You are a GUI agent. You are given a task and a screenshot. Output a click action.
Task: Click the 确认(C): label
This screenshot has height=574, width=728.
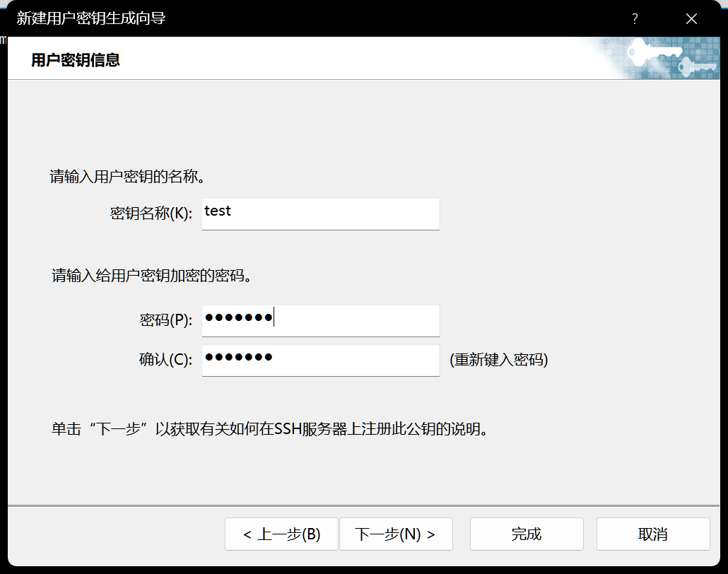pyautogui.click(x=165, y=360)
